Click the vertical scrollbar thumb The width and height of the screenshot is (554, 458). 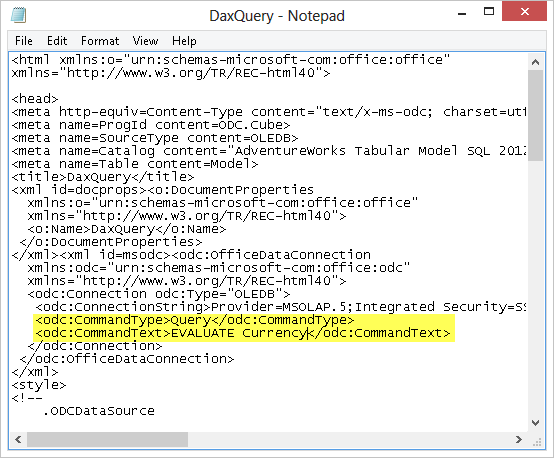click(536, 116)
